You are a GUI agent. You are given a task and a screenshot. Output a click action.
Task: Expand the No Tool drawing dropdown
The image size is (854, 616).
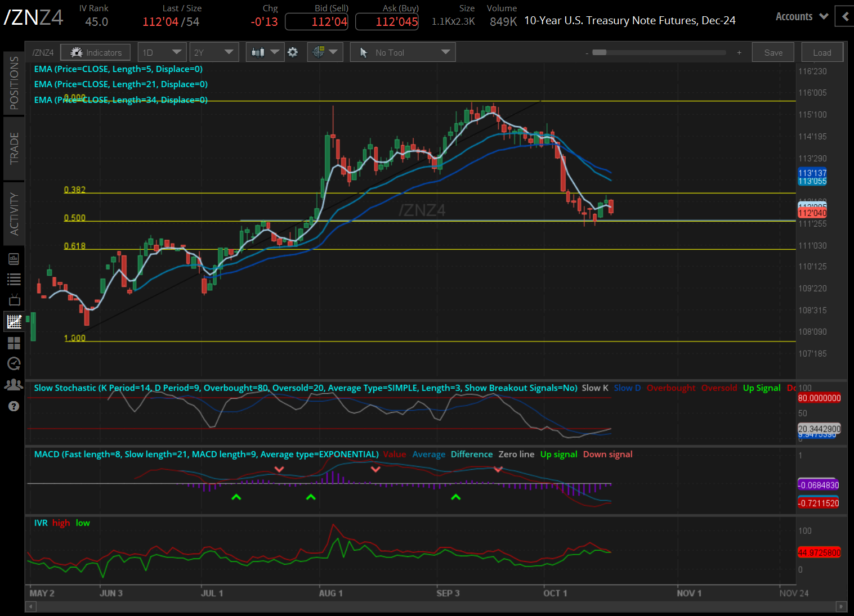click(x=403, y=52)
